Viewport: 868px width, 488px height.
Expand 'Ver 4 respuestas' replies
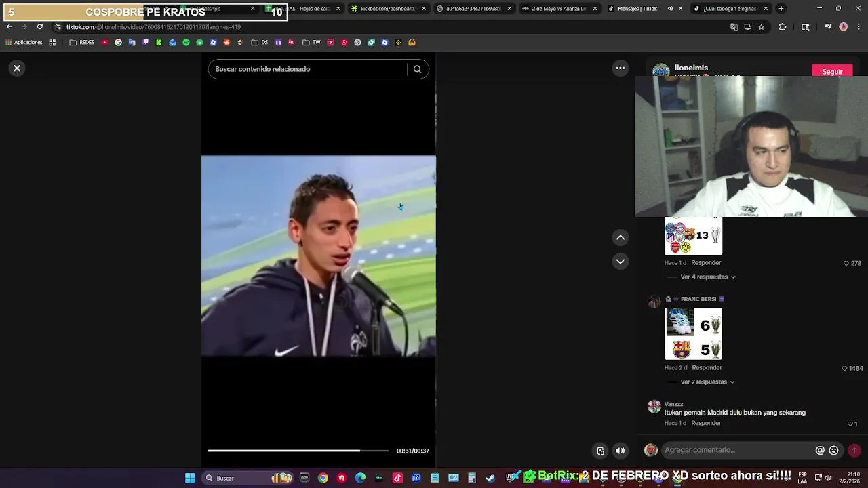708,277
